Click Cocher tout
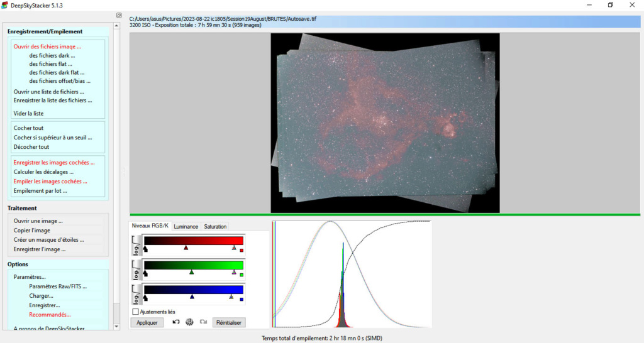 coord(28,128)
